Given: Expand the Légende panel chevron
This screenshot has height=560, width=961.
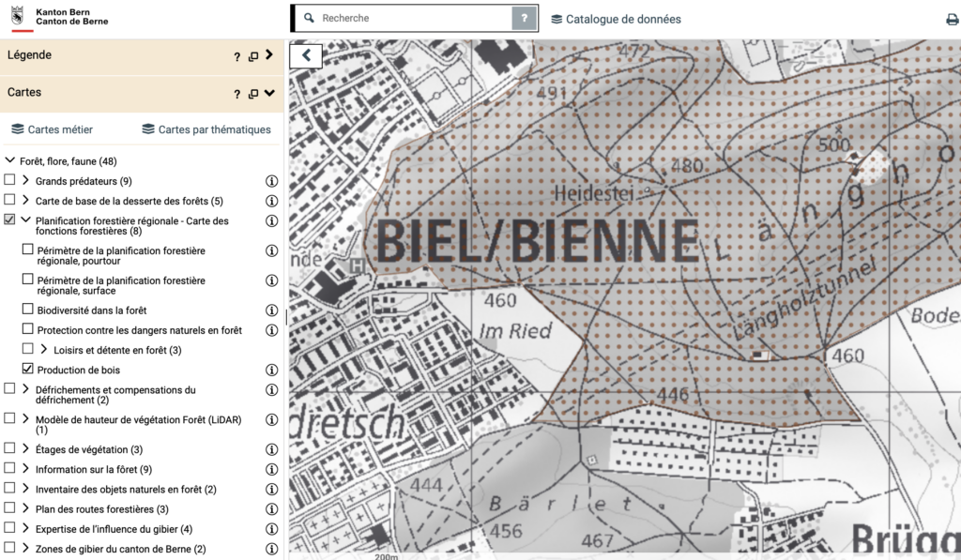Looking at the screenshot, I should (x=269, y=55).
